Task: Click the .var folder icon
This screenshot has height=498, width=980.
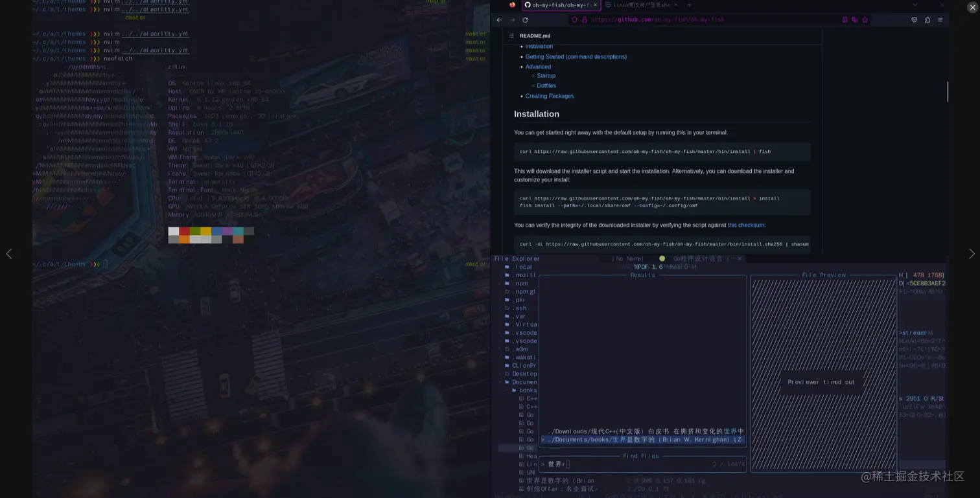Action: tap(507, 317)
